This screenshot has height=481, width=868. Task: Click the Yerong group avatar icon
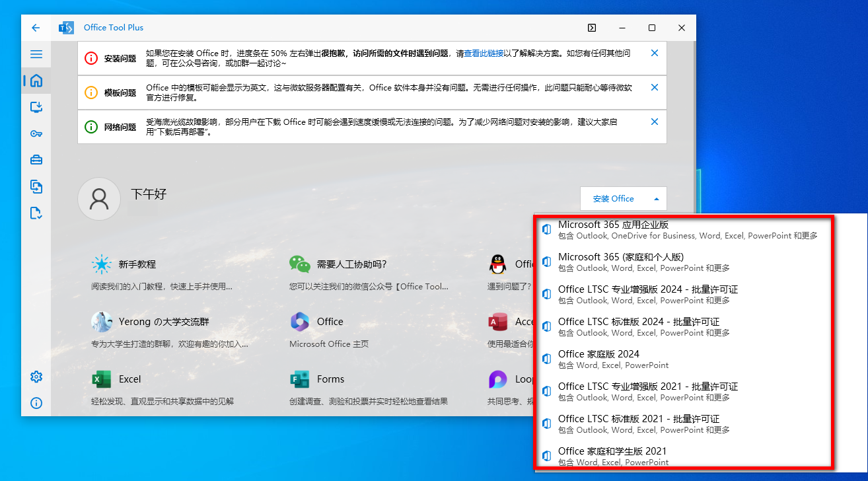101,322
